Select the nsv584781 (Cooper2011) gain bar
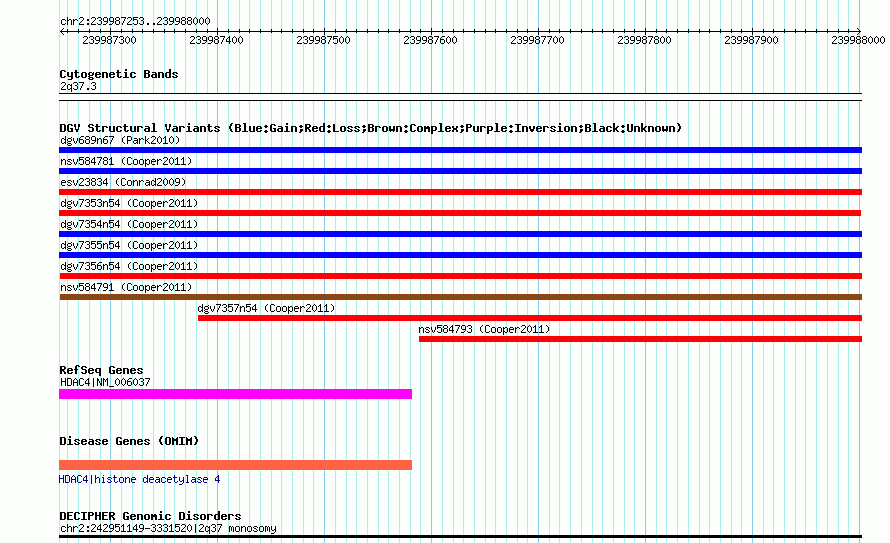The height and width of the screenshot is (543, 890). click(x=460, y=171)
